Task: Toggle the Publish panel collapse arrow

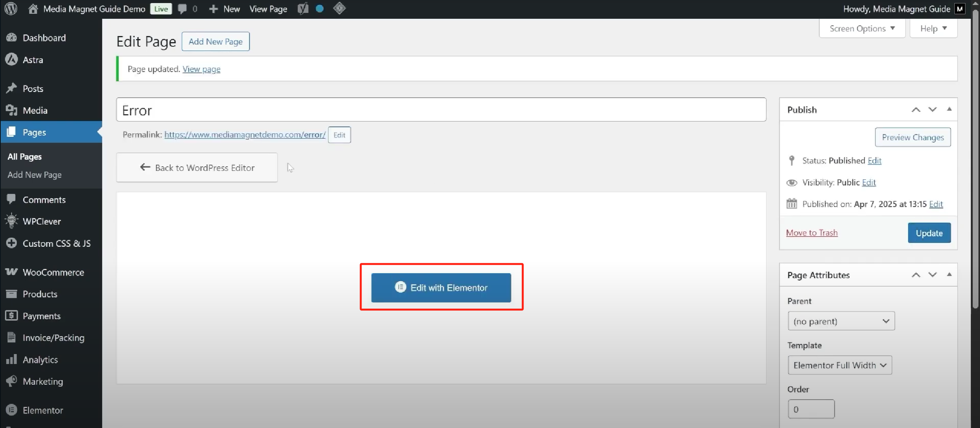Action: [949, 110]
